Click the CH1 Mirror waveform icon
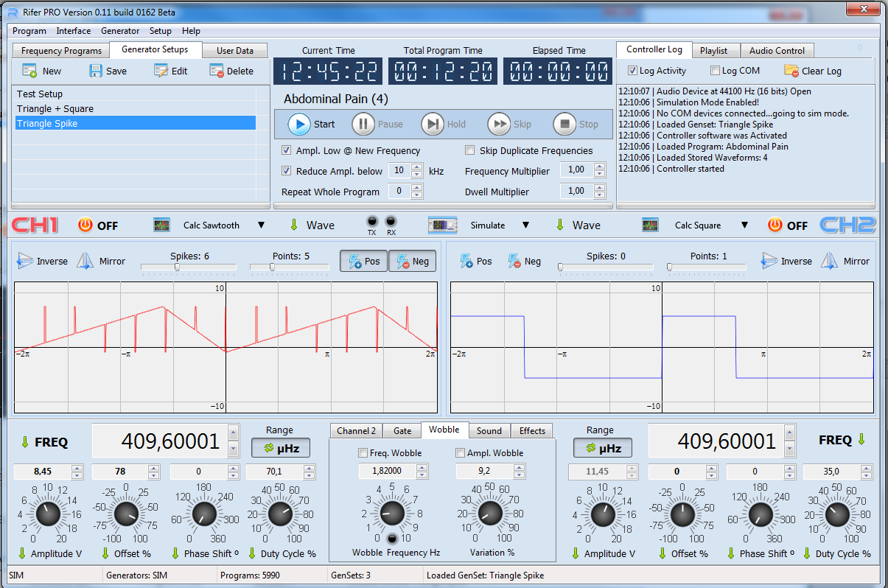 85,261
